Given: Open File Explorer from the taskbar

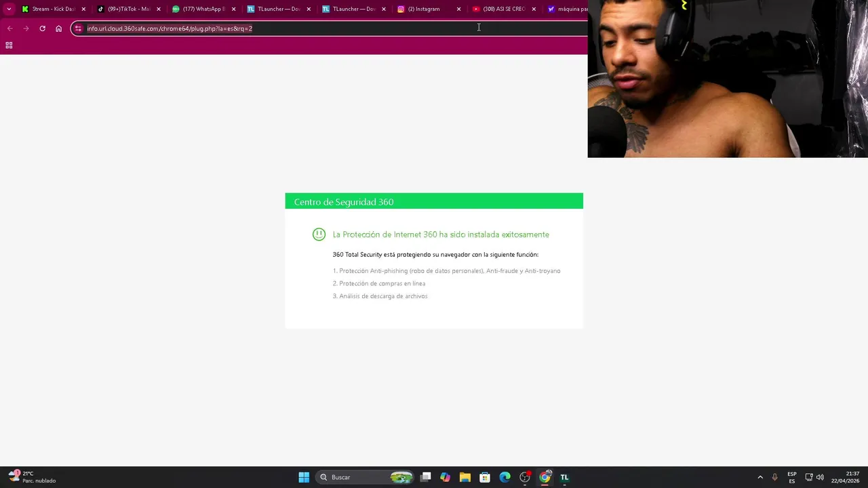Looking at the screenshot, I should [x=465, y=477].
